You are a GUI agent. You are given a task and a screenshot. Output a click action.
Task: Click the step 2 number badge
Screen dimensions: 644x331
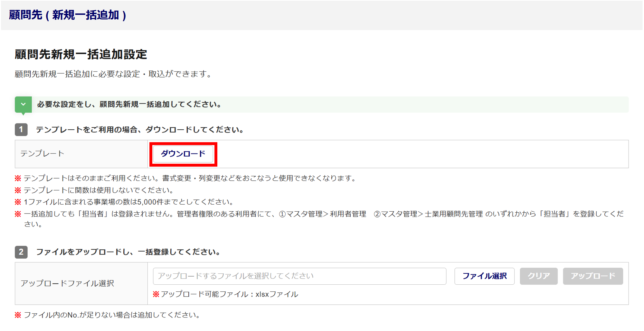tap(21, 252)
